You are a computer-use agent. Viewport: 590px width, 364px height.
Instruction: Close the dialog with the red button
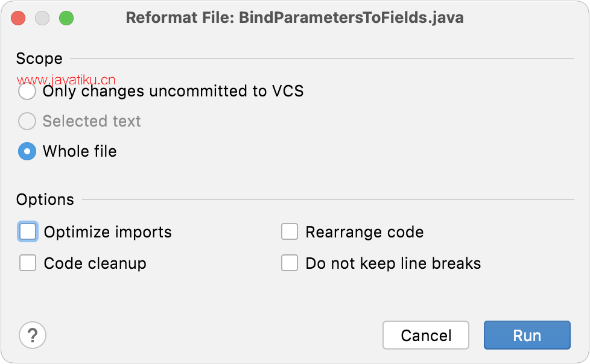coord(18,18)
